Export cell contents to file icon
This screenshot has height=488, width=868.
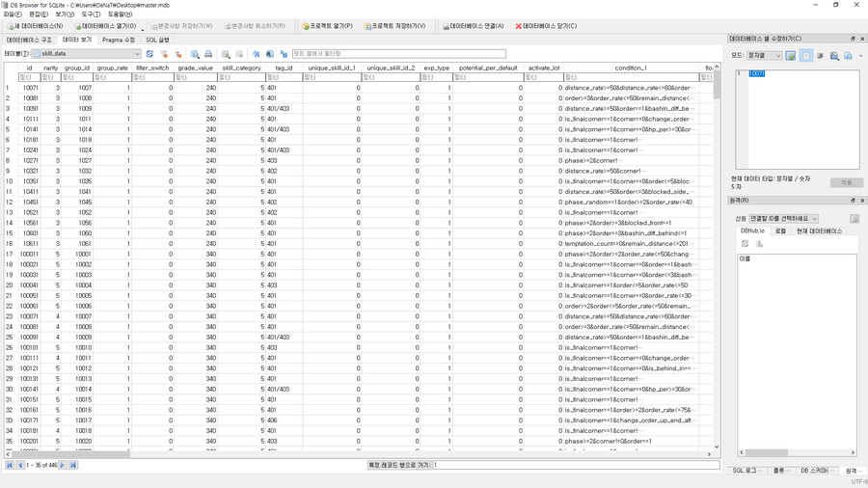[x=848, y=55]
